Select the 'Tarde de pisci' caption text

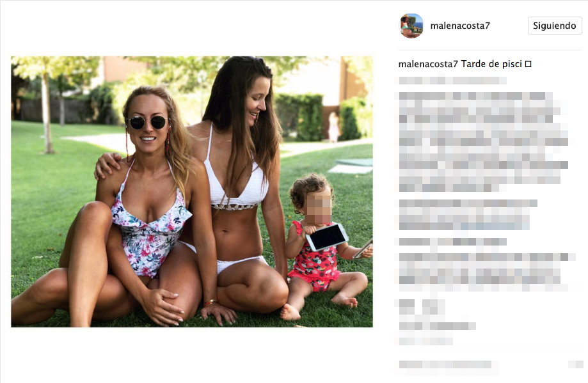click(491, 64)
